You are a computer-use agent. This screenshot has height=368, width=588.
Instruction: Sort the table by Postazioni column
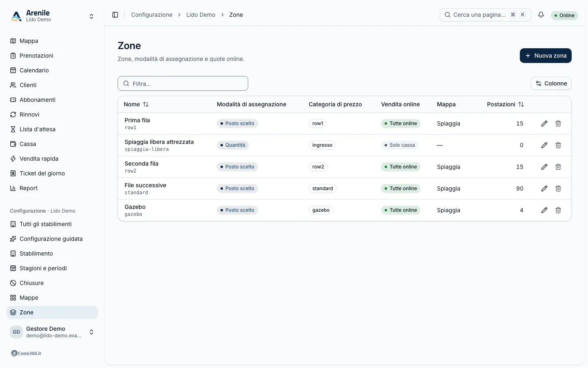click(505, 104)
